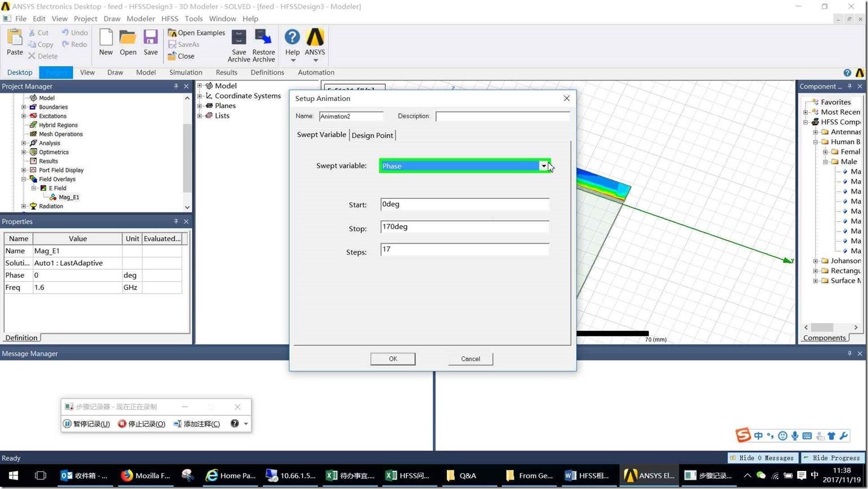Click Cancel in Setup Animation dialog
The width and height of the screenshot is (868, 489).
coord(471,359)
